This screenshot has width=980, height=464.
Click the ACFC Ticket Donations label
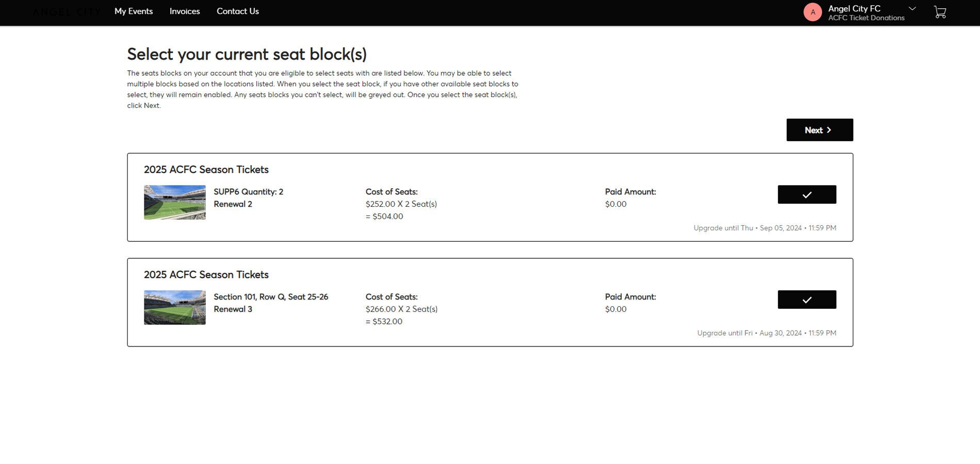click(x=866, y=18)
